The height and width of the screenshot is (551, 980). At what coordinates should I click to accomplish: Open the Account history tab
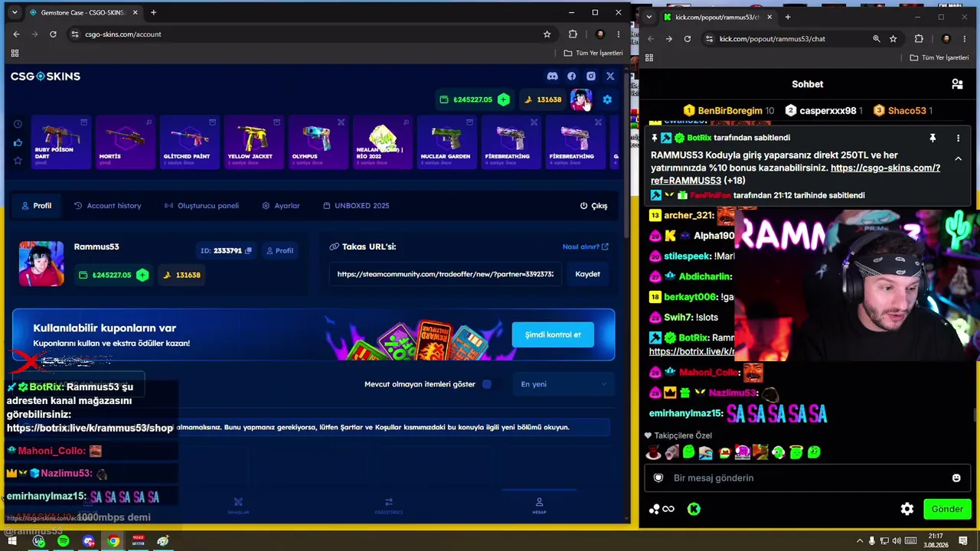pos(108,206)
